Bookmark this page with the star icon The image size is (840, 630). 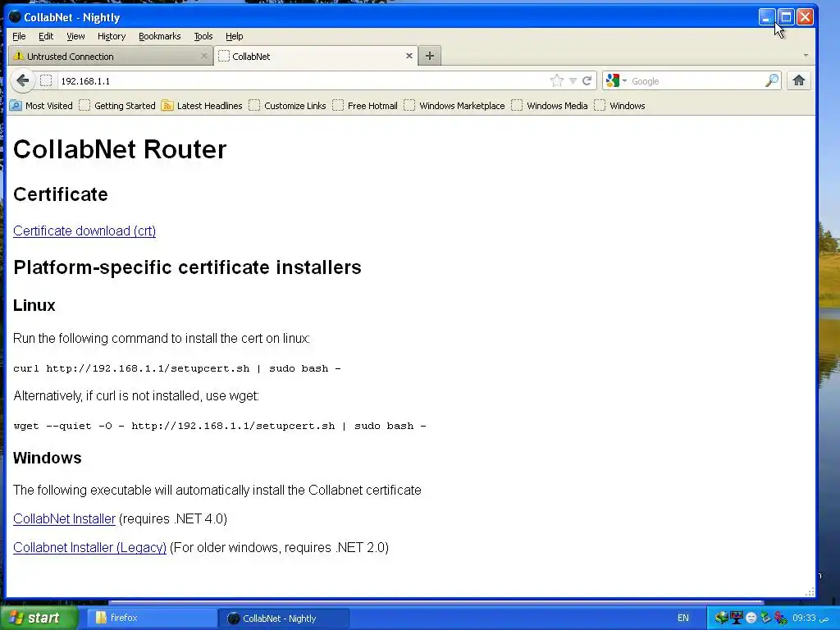557,81
